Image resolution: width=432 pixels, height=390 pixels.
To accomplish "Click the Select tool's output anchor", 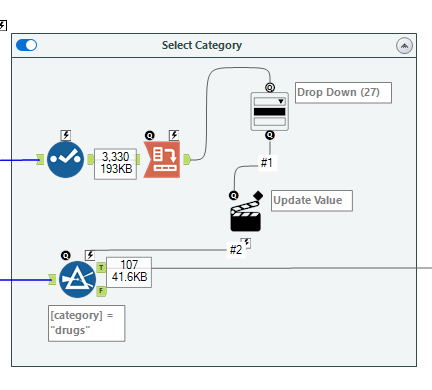I will [x=91, y=159].
